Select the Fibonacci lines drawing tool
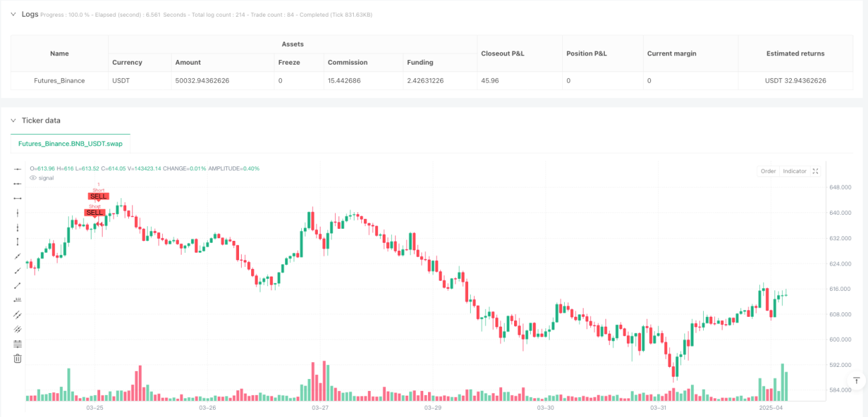Image resolution: width=868 pixels, height=417 pixels. point(18,344)
